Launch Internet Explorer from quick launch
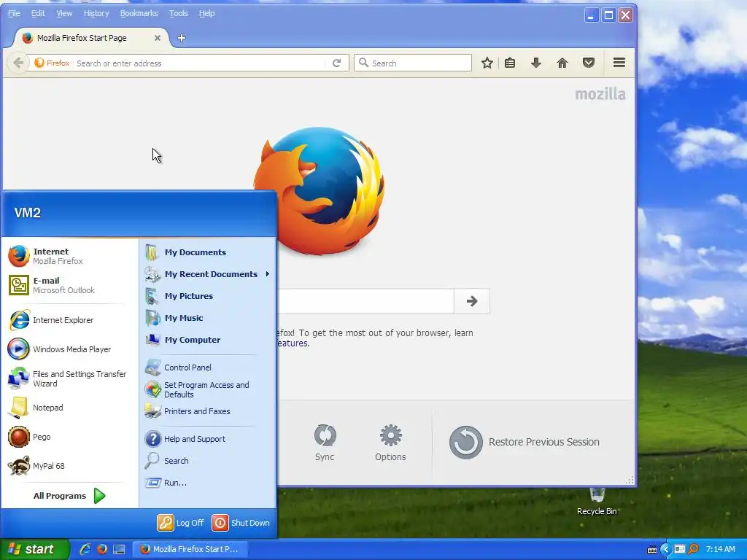The height and width of the screenshot is (560, 747). point(85,549)
